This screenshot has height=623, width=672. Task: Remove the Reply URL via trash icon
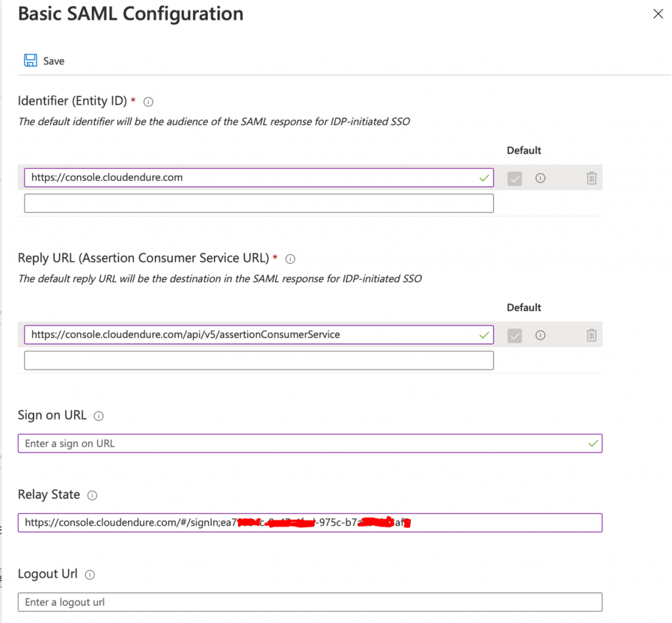(x=591, y=335)
